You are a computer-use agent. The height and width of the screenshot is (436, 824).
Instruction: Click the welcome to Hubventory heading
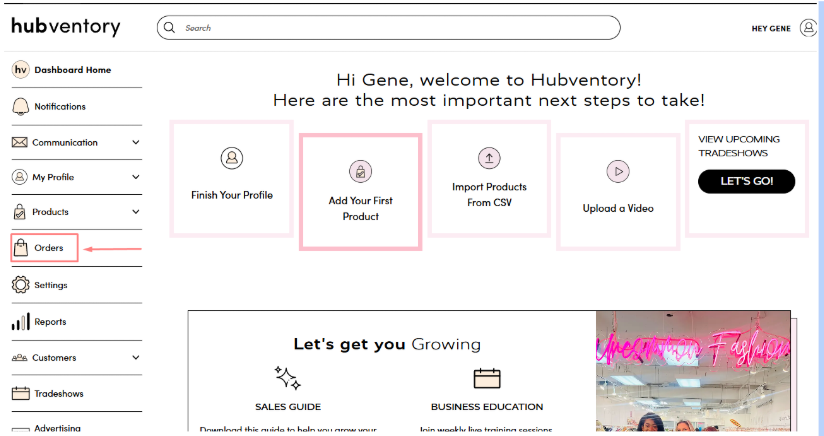pos(489,90)
